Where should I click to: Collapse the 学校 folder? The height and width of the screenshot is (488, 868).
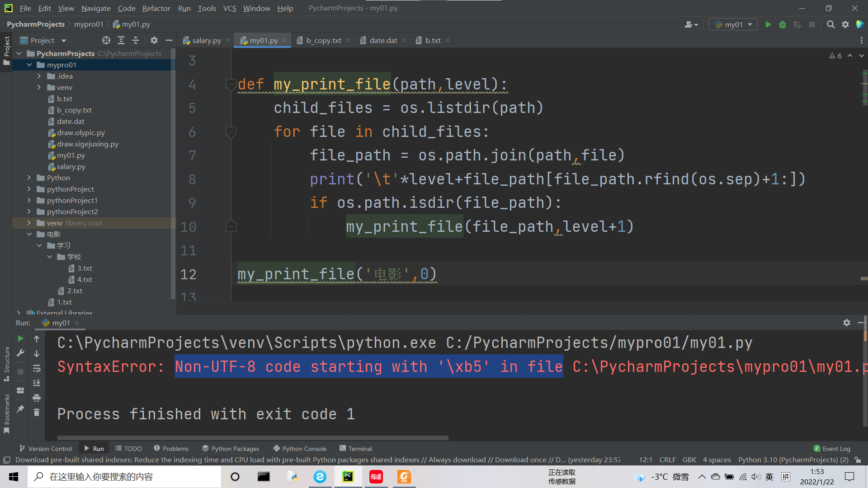(x=50, y=257)
